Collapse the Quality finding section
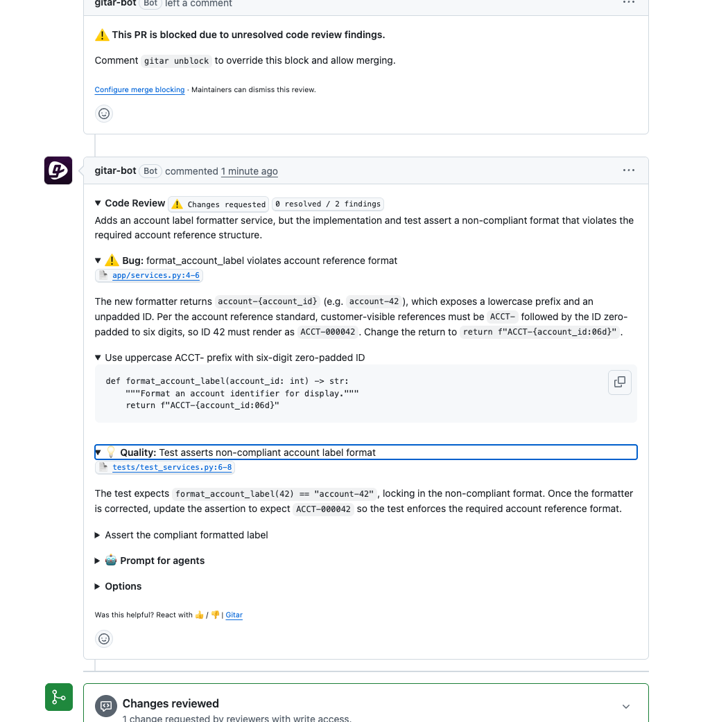This screenshot has height=722, width=728. [x=366, y=452]
